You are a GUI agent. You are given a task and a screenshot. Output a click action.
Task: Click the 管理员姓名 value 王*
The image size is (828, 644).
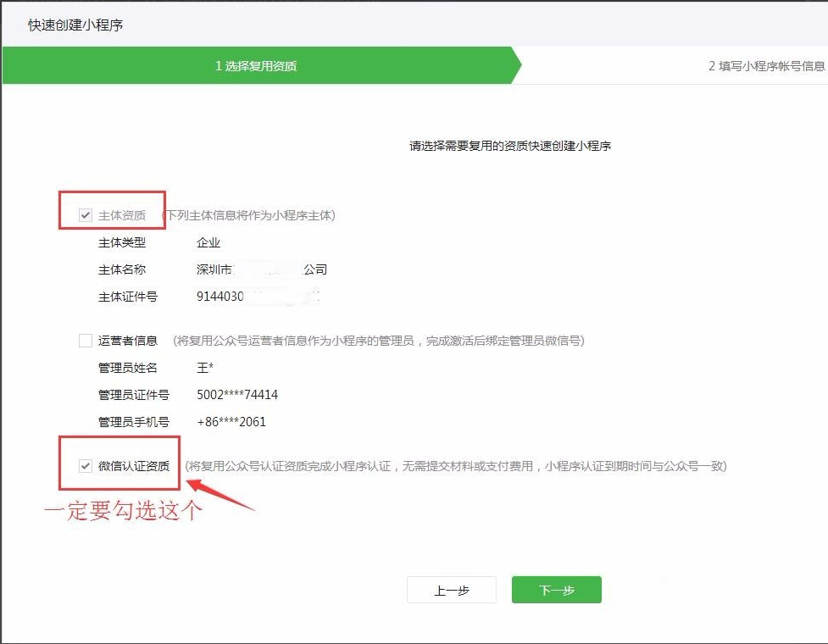pos(205,368)
